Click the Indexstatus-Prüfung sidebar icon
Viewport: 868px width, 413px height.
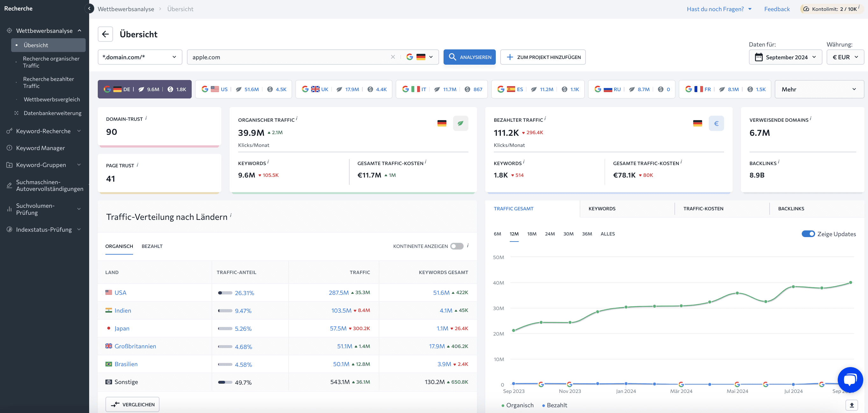[10, 229]
